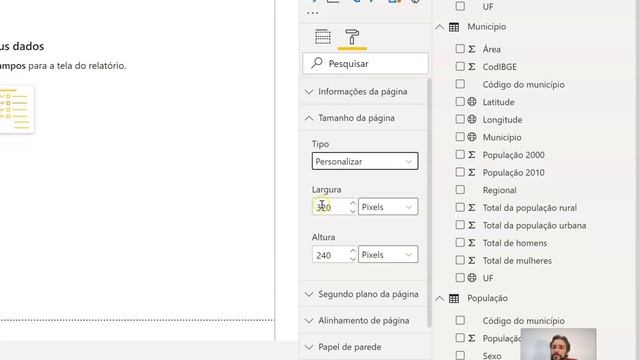Select the Format paint roller tab
Viewport: 640px width, 360px height.
coord(352,37)
